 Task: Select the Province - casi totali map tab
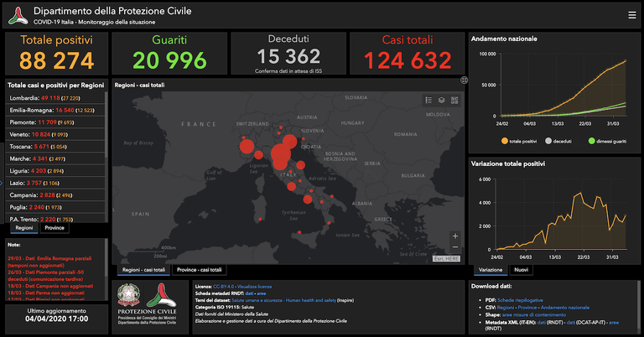point(199,270)
